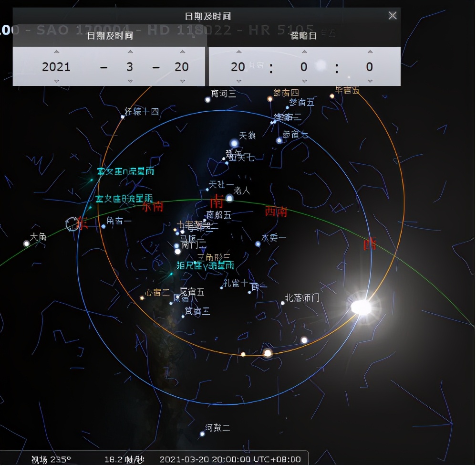Click the hour field showing 20
Screen dimensions: 476x466
(238, 66)
